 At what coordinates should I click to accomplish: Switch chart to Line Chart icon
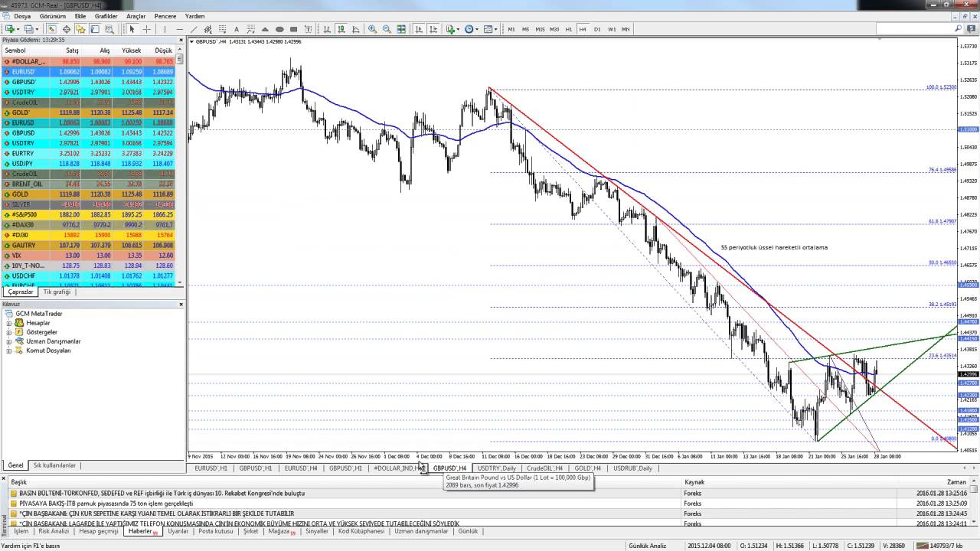point(355,29)
